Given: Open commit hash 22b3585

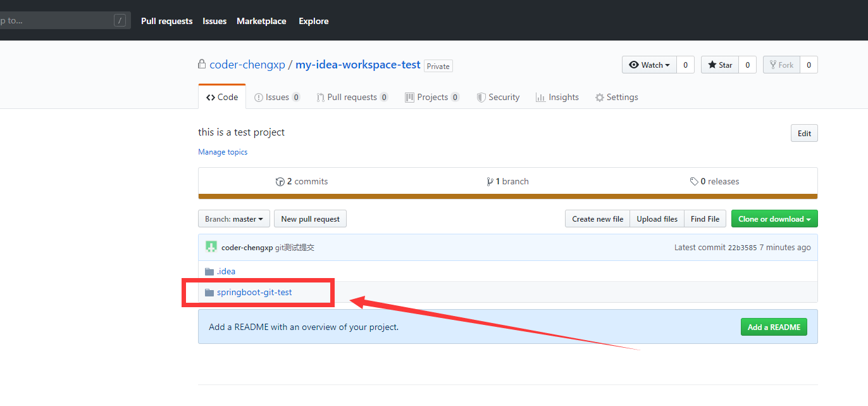Looking at the screenshot, I should coord(742,248).
